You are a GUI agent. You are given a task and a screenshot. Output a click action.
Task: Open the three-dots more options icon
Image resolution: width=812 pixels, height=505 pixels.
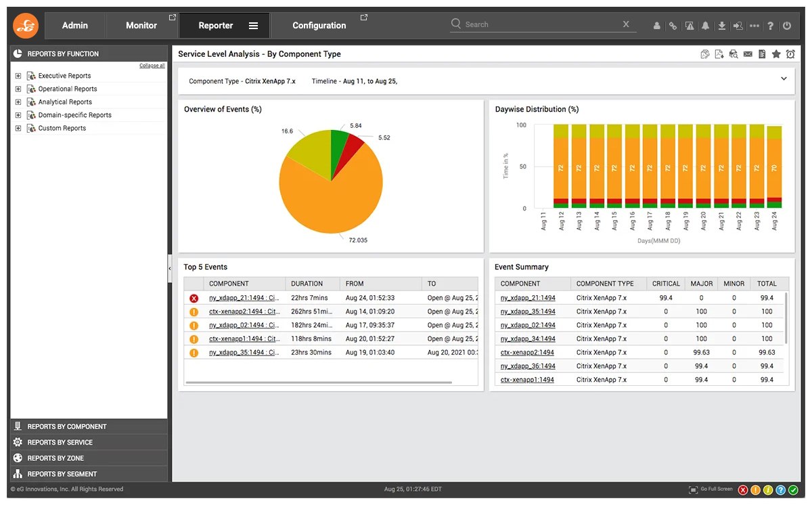click(x=754, y=26)
